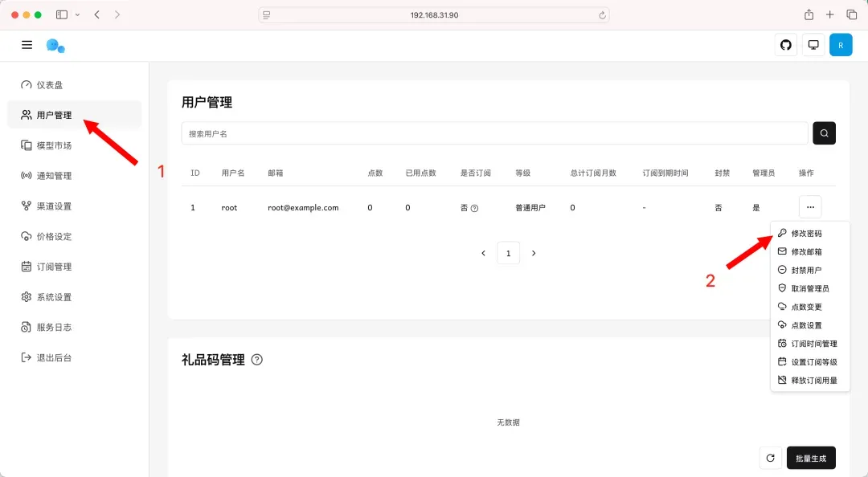Choose 点数变更 from the dropdown menu

pos(810,307)
